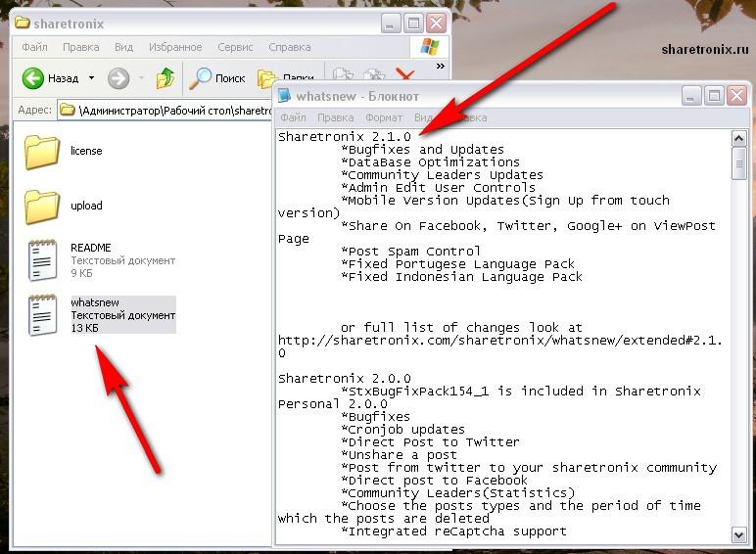
Task: Minimize the whatsnew Notepad window
Action: pyautogui.click(x=691, y=95)
